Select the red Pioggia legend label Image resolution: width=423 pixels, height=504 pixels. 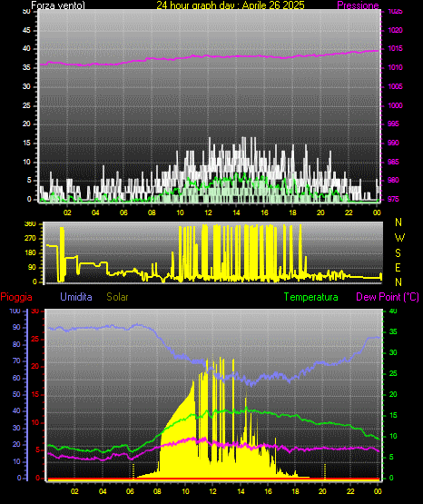[16, 297]
